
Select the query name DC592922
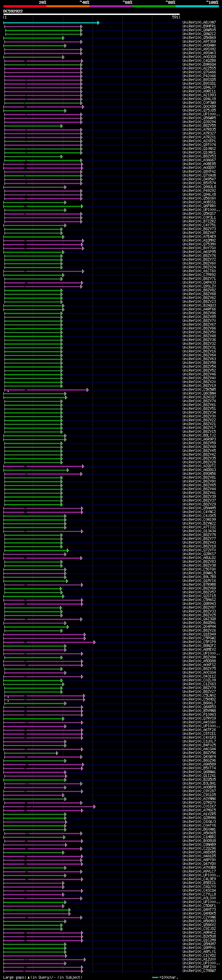pyautogui.click(x=13, y=11)
